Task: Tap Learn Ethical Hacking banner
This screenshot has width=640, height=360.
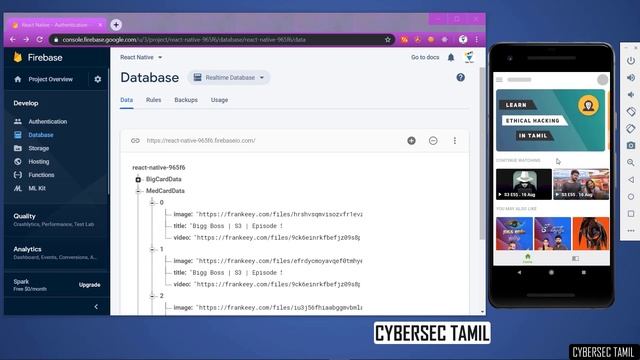Action: click(x=550, y=120)
